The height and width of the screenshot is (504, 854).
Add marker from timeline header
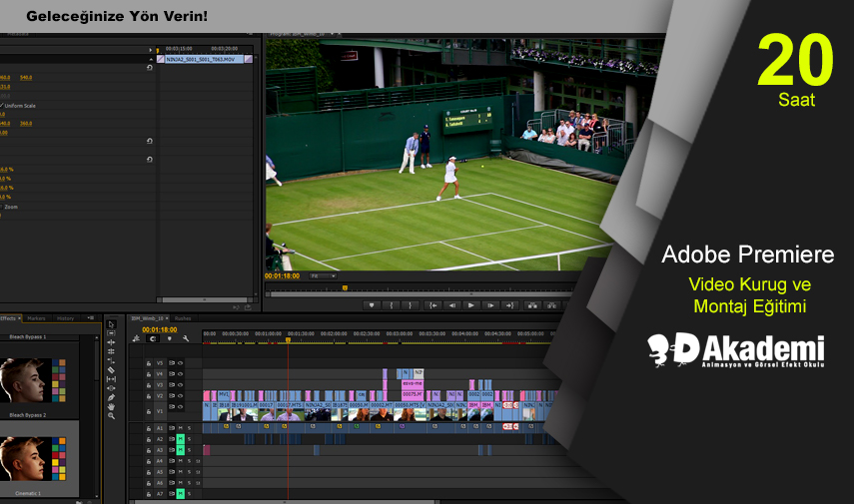point(170,338)
